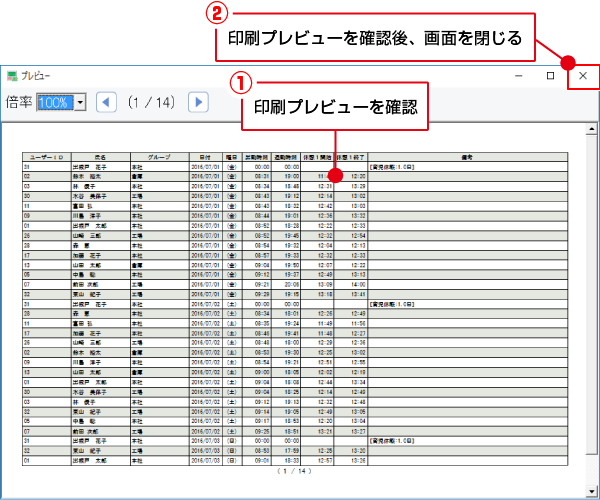Minimize the preview window
This screenshot has height=500, width=600.
pyautogui.click(x=517, y=76)
